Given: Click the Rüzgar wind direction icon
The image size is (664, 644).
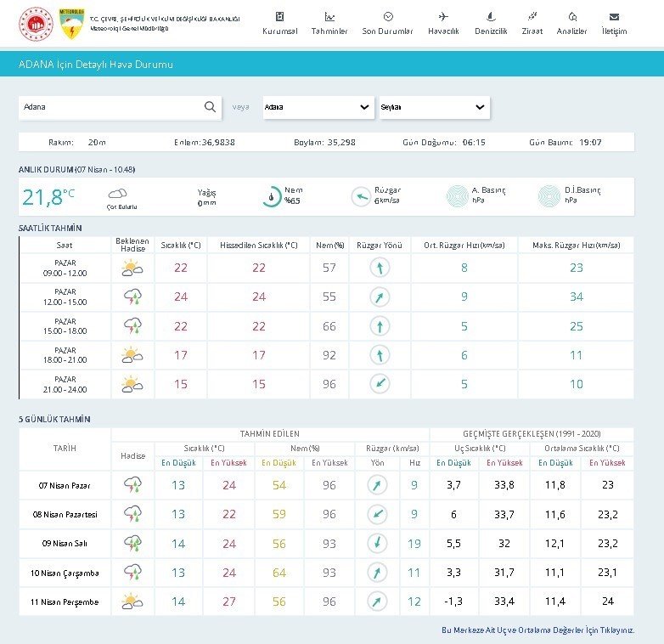Looking at the screenshot, I should point(361,196).
